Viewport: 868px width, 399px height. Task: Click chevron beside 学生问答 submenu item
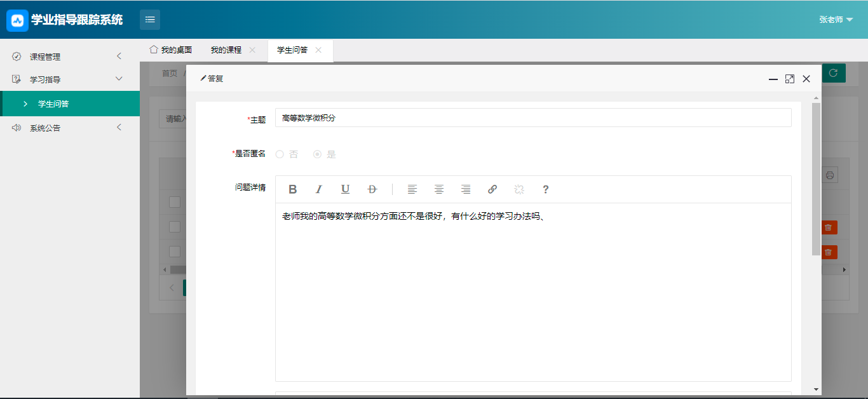point(25,104)
